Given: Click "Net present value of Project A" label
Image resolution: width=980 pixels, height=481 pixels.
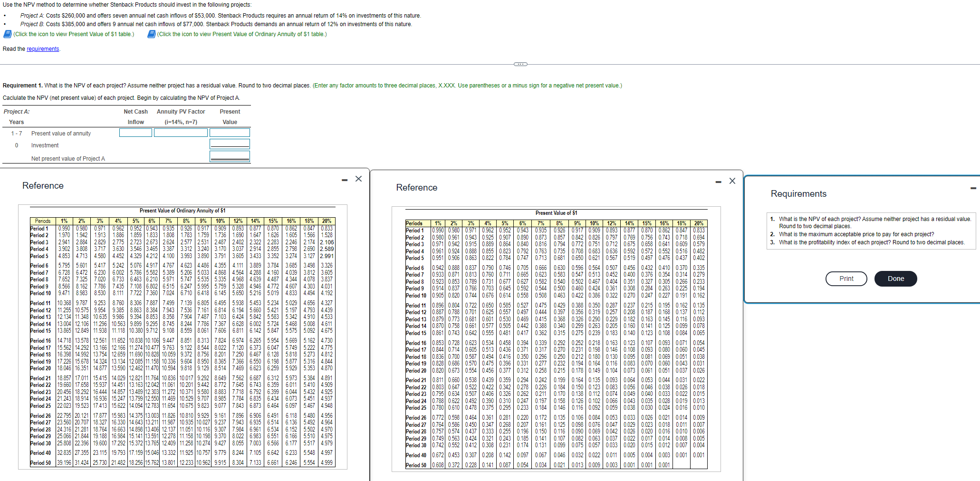Looking at the screenshot, I should click(x=68, y=159).
